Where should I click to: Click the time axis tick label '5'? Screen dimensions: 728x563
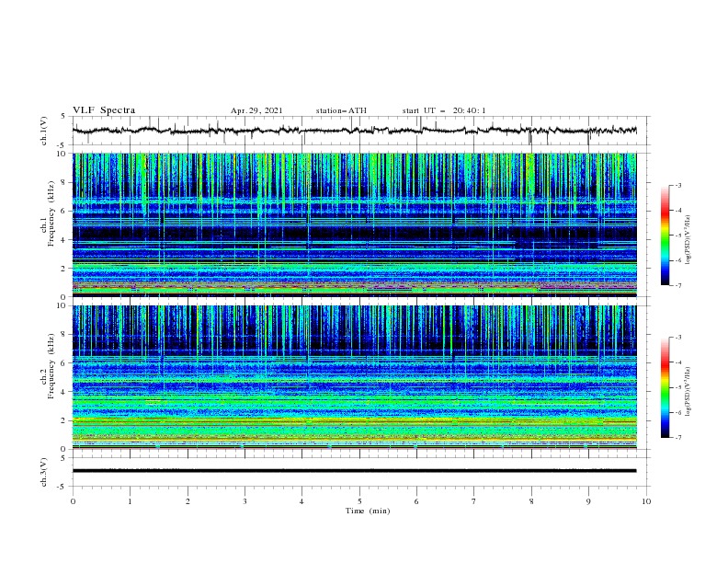[x=359, y=501]
